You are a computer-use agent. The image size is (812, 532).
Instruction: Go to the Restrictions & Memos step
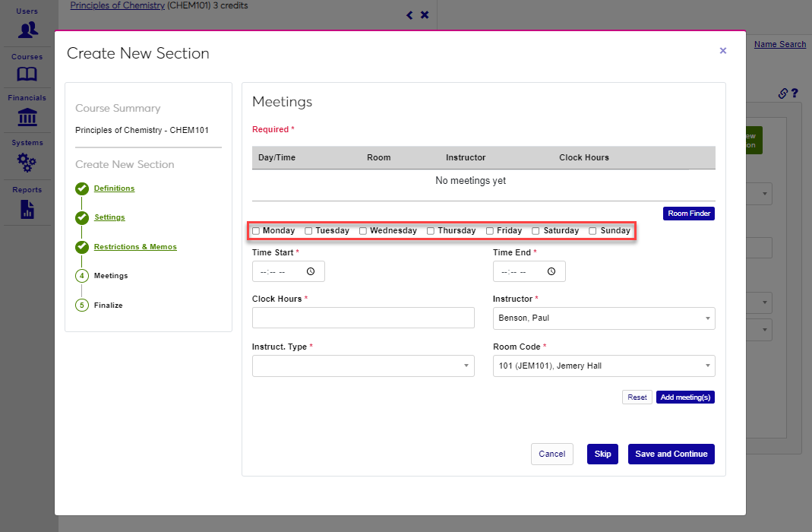135,247
